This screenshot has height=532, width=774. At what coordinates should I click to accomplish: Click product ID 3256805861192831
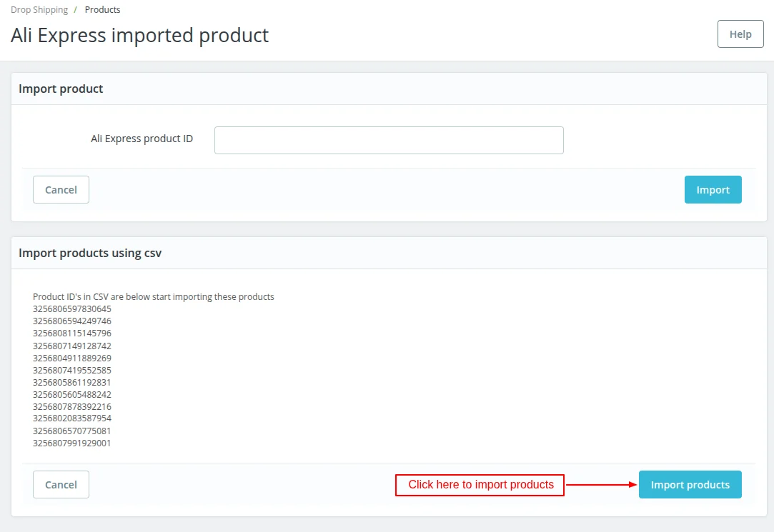click(72, 382)
